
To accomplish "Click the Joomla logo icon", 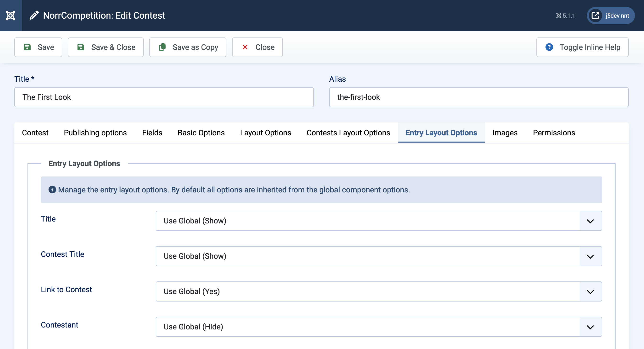I will [11, 16].
